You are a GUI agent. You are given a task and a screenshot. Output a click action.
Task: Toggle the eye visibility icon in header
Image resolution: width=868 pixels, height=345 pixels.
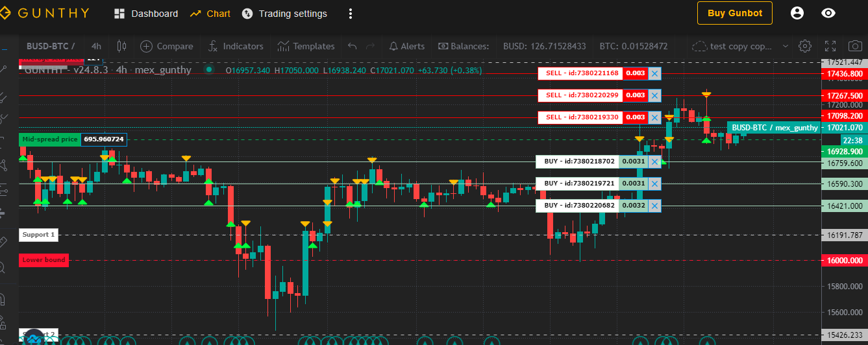[828, 13]
